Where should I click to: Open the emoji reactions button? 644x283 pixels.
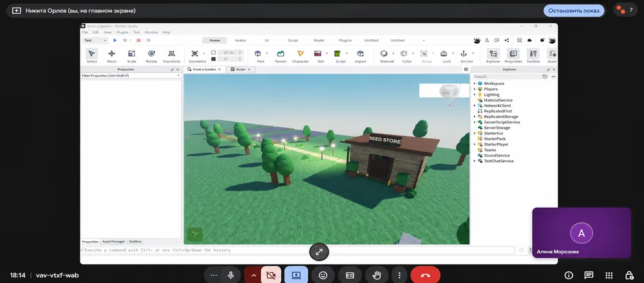tap(323, 275)
